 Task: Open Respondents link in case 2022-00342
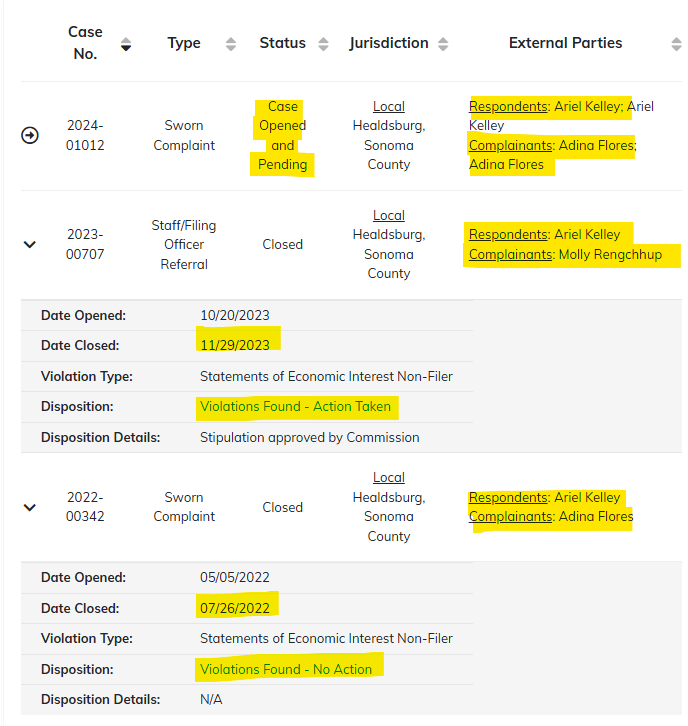(508, 497)
